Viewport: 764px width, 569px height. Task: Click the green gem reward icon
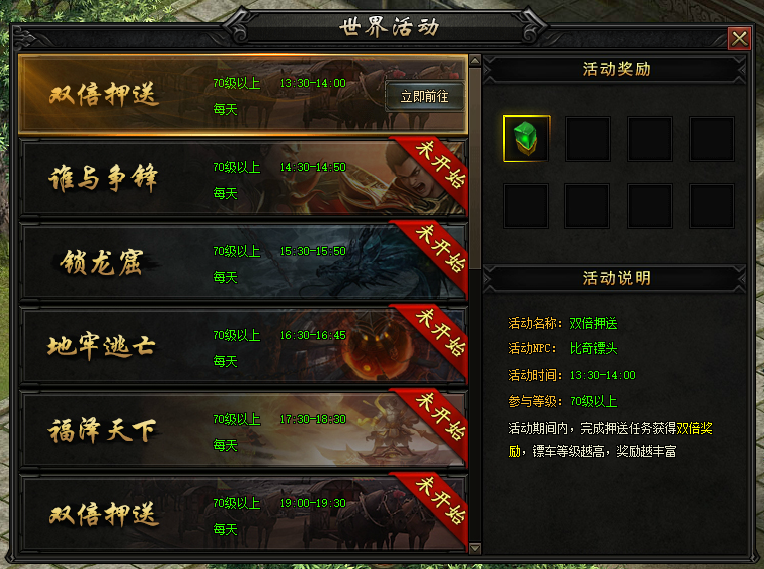click(x=526, y=139)
